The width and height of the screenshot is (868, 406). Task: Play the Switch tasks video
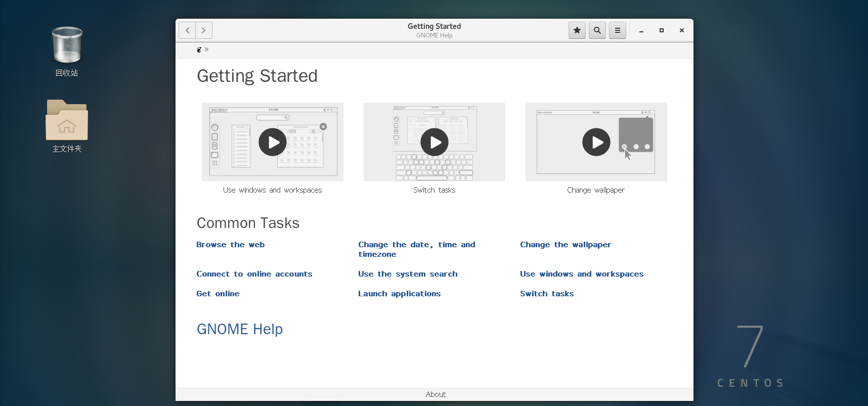point(435,142)
